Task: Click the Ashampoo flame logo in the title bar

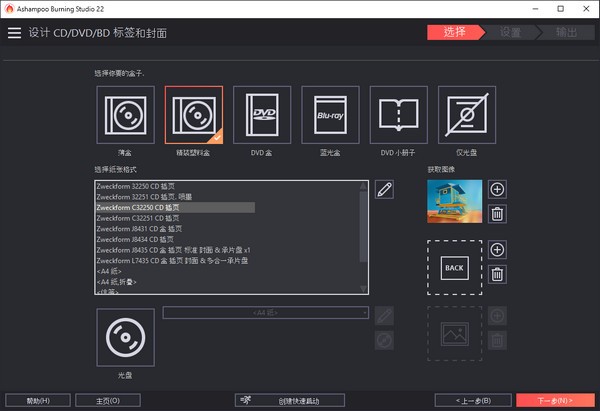Action: (x=8, y=9)
